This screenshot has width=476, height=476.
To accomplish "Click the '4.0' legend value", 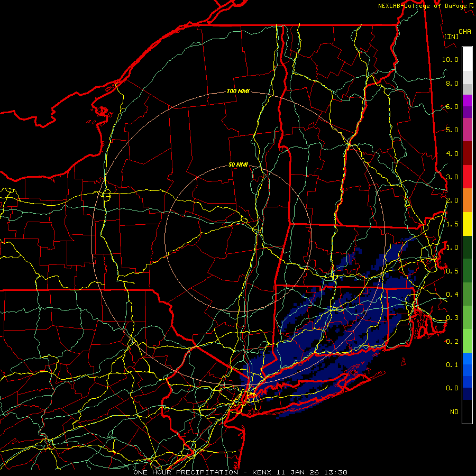I will click(x=452, y=153).
